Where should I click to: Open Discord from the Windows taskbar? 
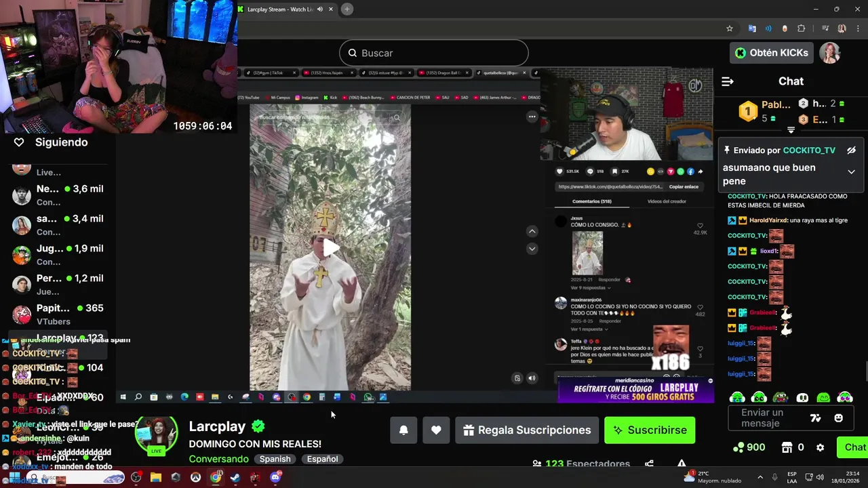pos(275,477)
